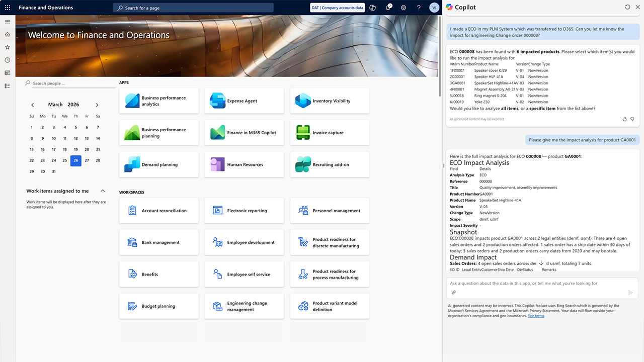Select March 15 in the calendar

[32, 149]
